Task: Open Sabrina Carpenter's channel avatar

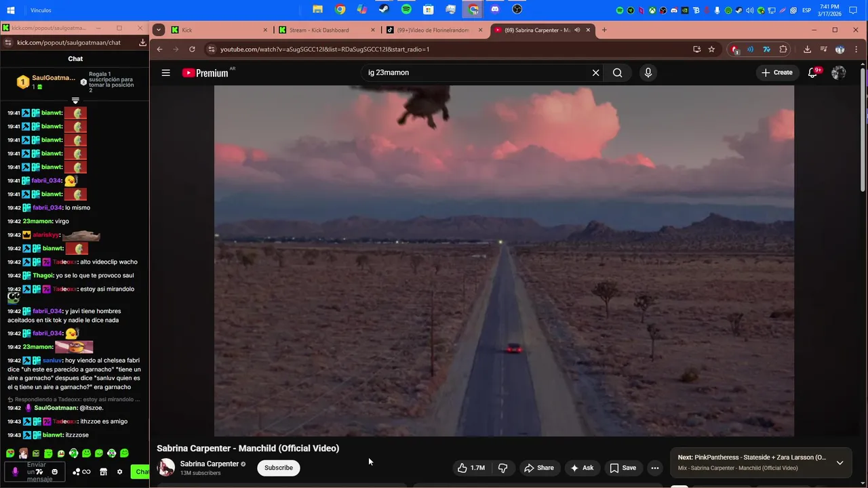Action: 166,468
